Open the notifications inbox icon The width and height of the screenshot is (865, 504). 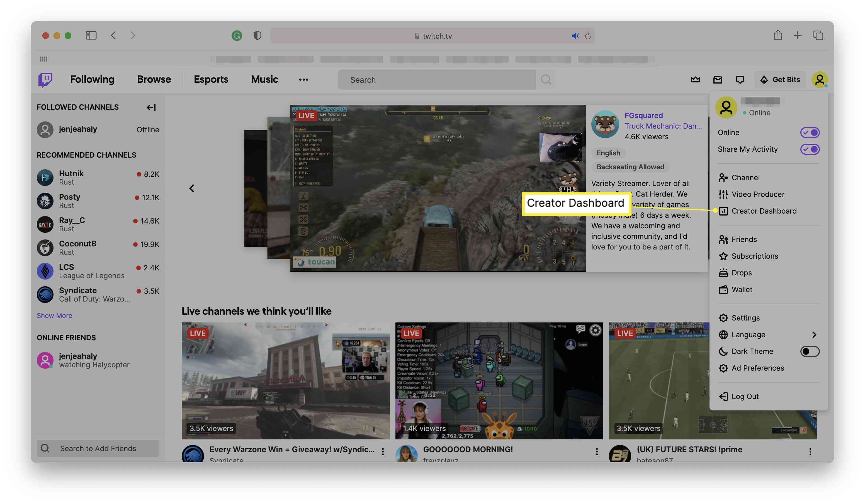tap(718, 80)
